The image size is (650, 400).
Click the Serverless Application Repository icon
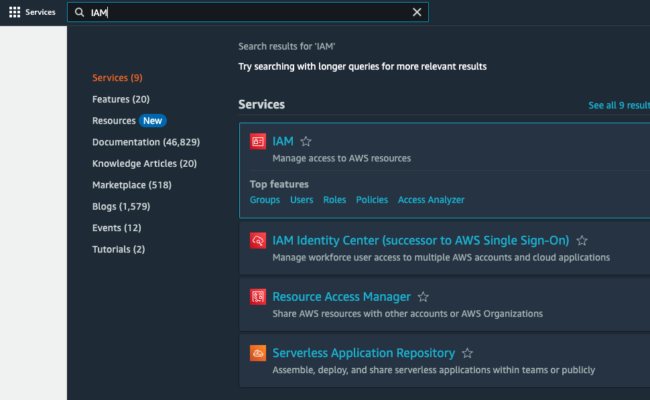tap(258, 353)
